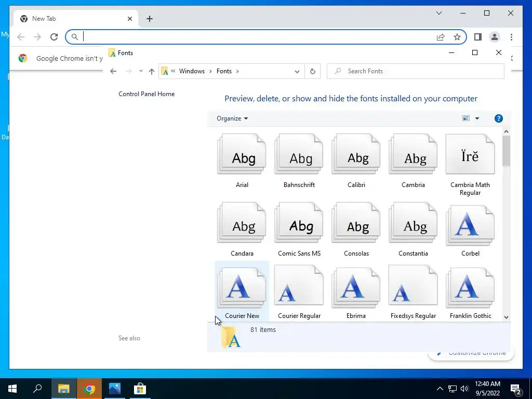
Task: Select the Comic Sans MS font icon
Action: [299, 223]
